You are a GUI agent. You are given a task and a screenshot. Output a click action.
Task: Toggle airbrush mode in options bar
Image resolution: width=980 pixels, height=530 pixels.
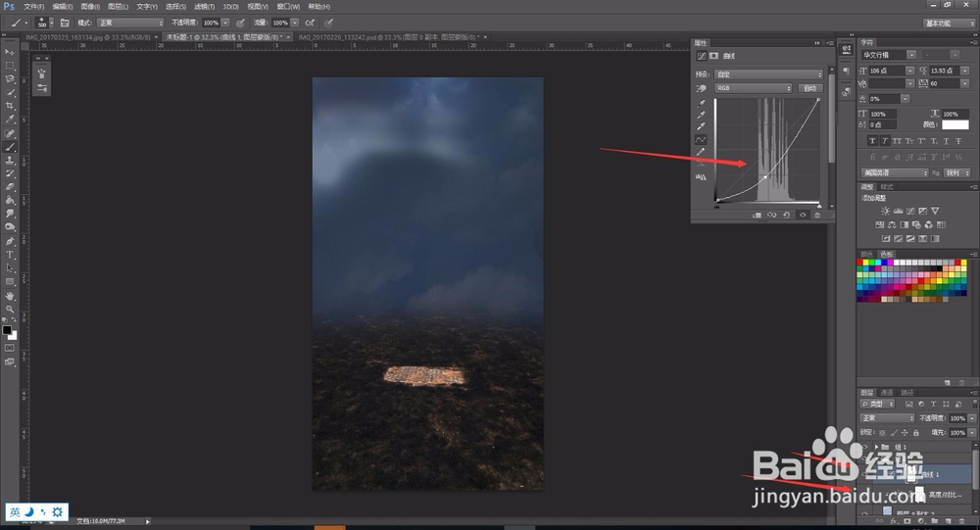point(310,23)
